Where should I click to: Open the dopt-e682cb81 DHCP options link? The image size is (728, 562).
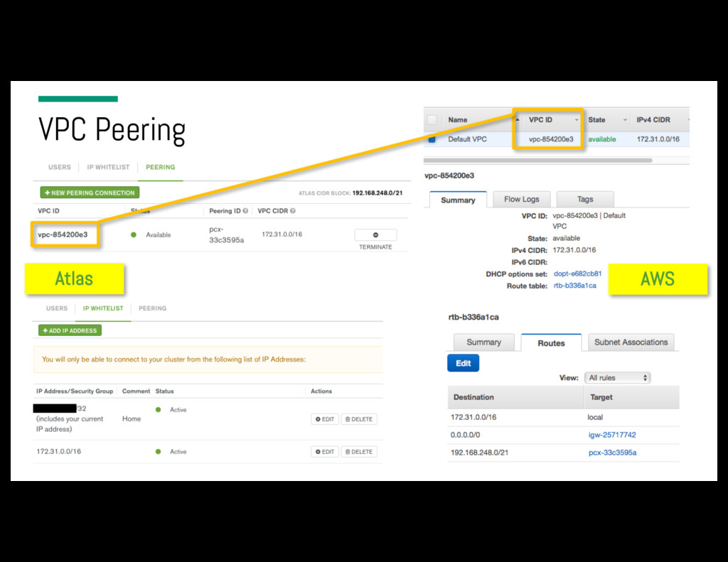pos(577,274)
